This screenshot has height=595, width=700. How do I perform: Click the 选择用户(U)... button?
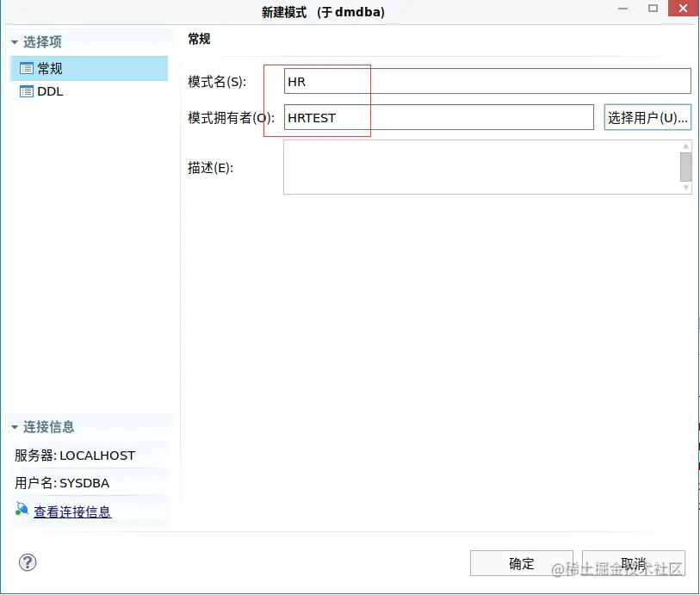(647, 117)
